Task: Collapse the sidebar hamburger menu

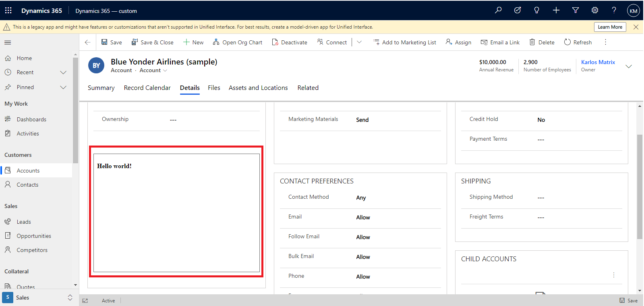Action: [x=8, y=42]
